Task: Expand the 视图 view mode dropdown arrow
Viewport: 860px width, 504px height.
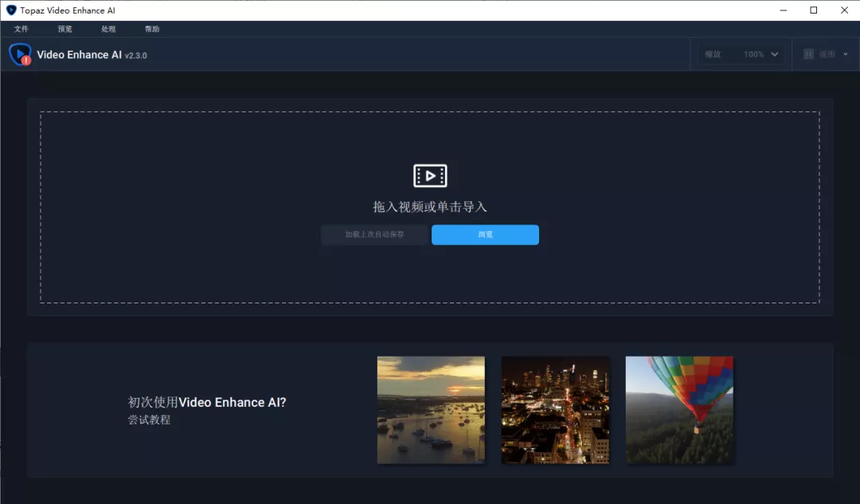Action: point(846,54)
